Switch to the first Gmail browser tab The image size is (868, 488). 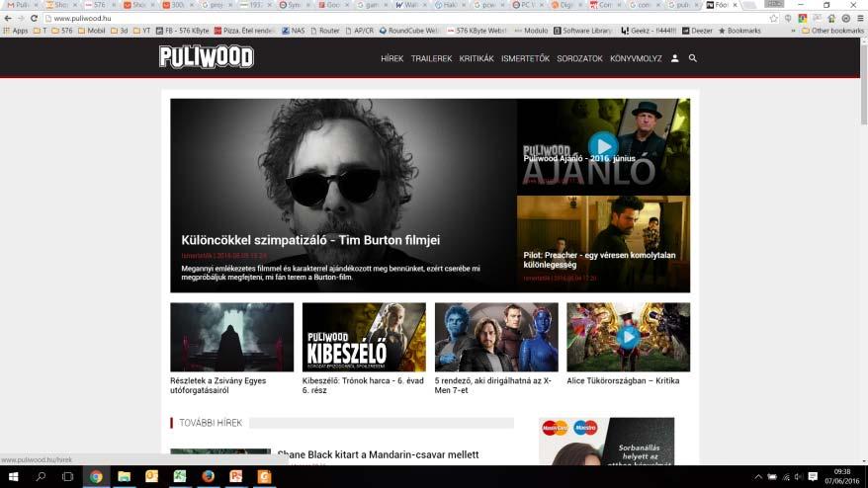pos(20,5)
